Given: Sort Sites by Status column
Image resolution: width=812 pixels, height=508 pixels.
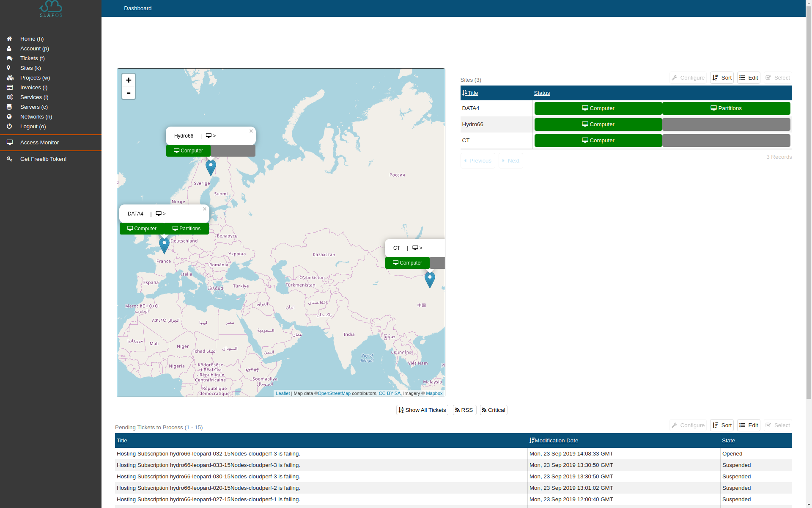Looking at the screenshot, I should (542, 93).
